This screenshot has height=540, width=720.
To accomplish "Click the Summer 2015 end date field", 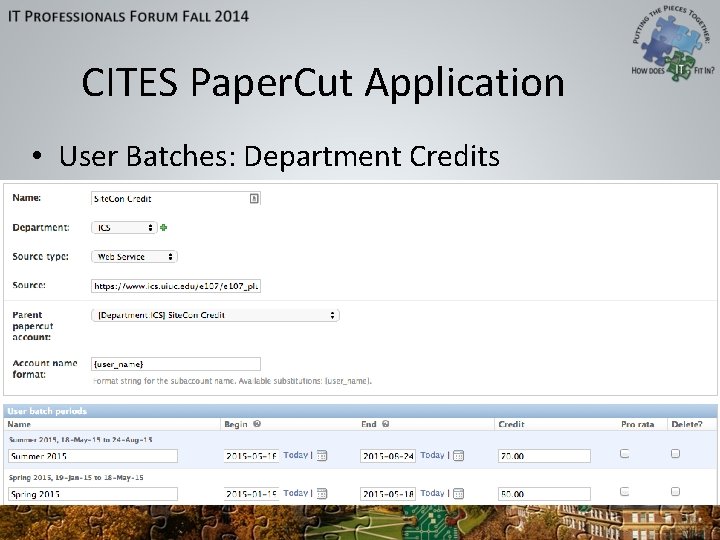I will click(x=388, y=456).
